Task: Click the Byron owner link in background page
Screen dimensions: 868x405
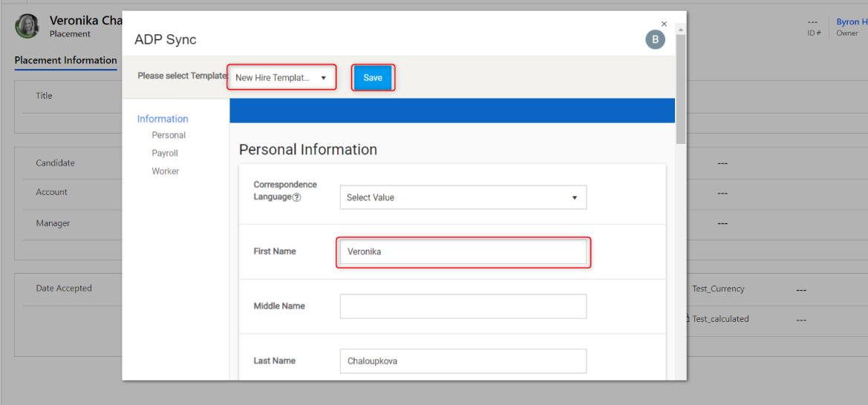Action: [852, 22]
